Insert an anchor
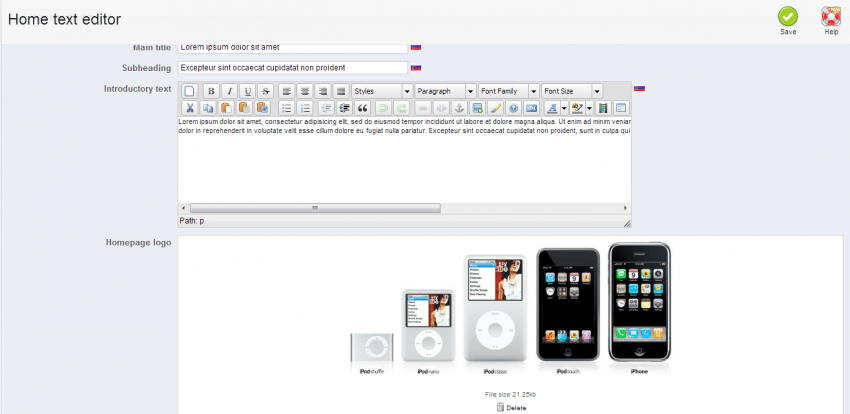Image resolution: width=850 pixels, height=414 pixels. point(458,107)
